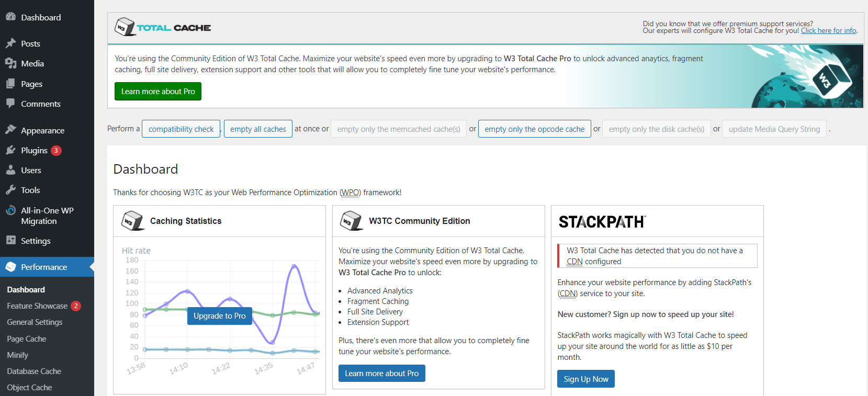Click the Comments speech bubble icon

tap(10, 104)
